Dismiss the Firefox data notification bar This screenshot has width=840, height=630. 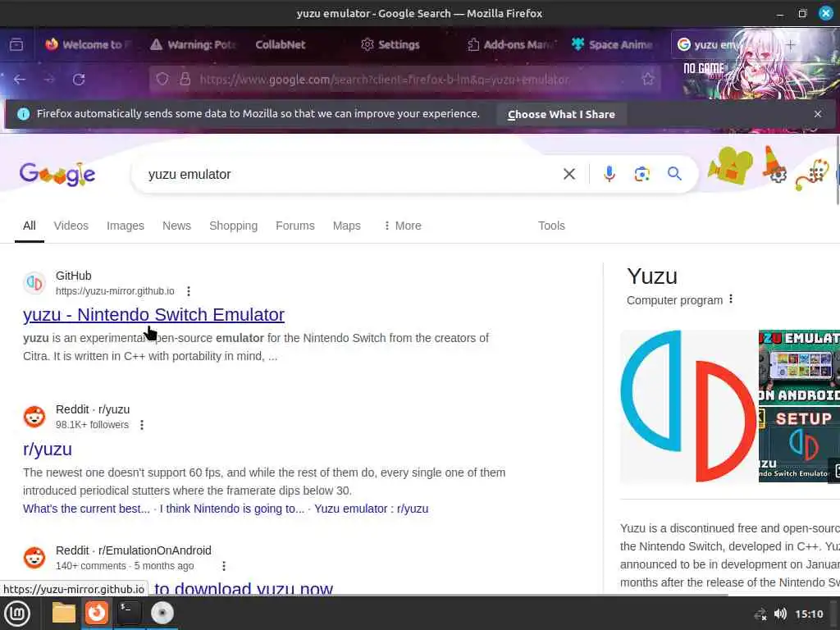818,113
